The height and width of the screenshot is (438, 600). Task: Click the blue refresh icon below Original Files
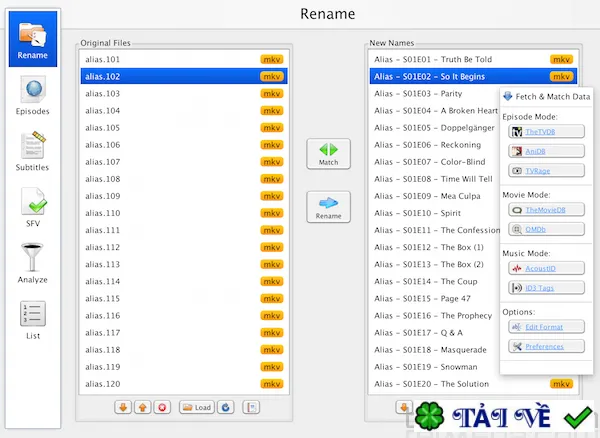(226, 407)
